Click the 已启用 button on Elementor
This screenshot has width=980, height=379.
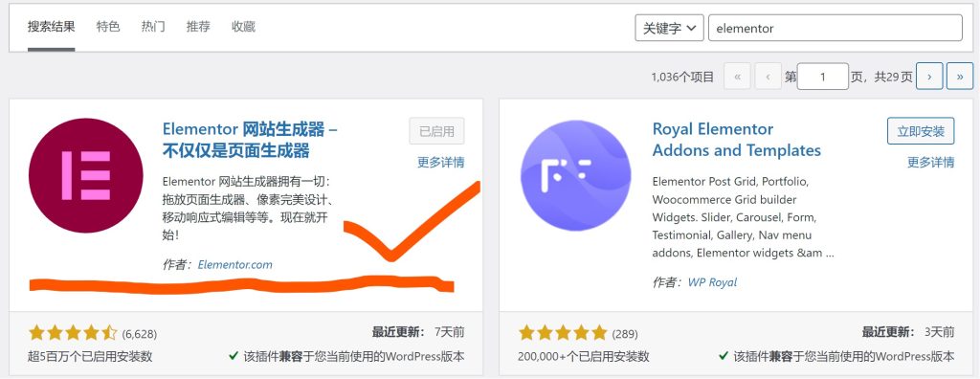[436, 131]
